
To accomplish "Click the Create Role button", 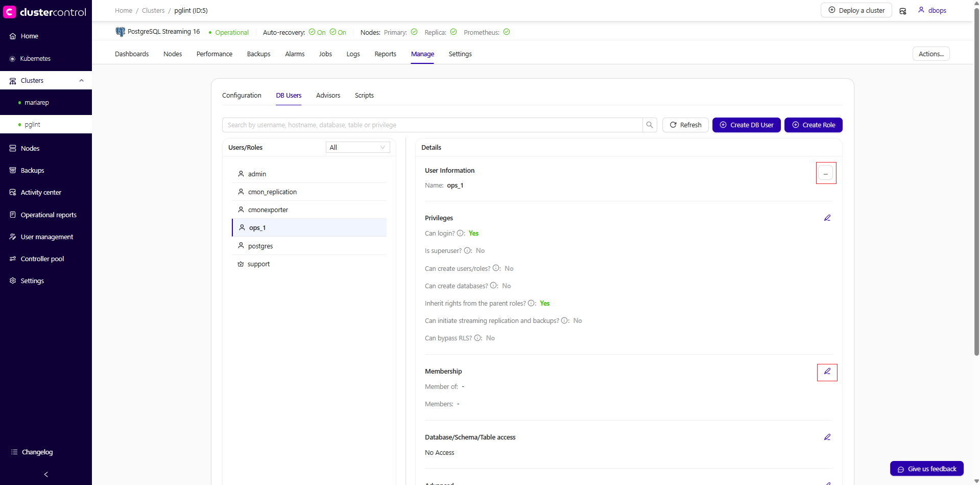I will (813, 125).
